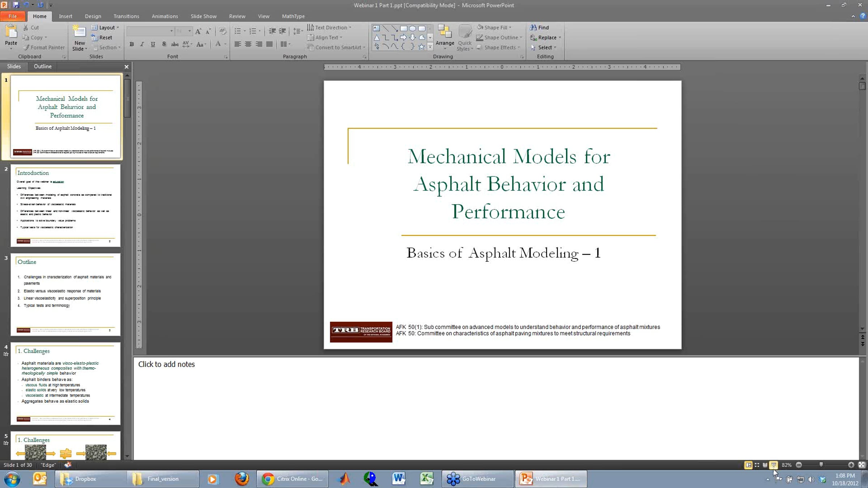This screenshot has width=868, height=488.
Task: Toggle text Shadow effect
Action: [164, 44]
